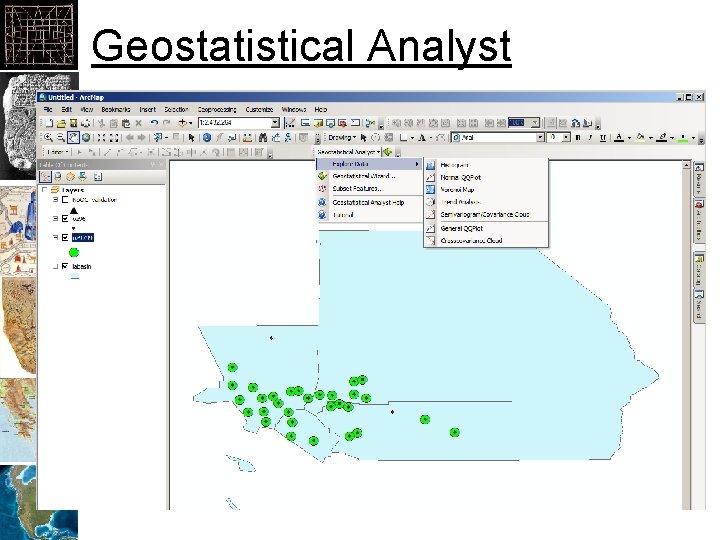
Task: Open the Editor dropdown menu
Action: coord(57,152)
